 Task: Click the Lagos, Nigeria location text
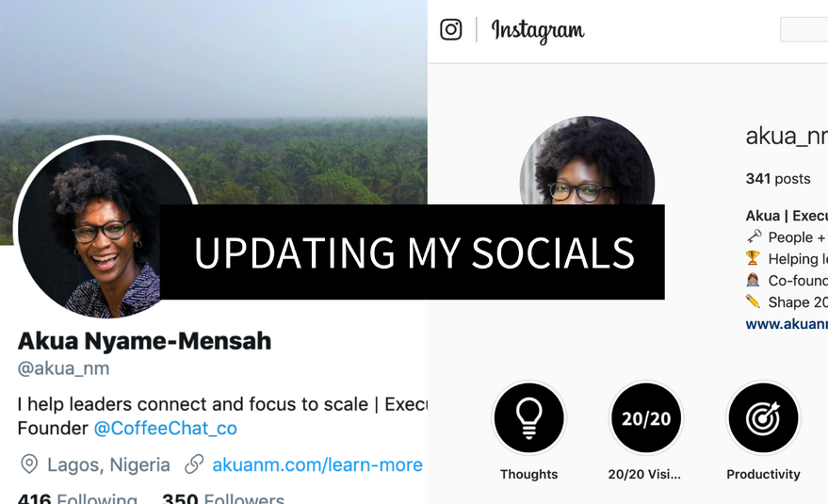(108, 465)
